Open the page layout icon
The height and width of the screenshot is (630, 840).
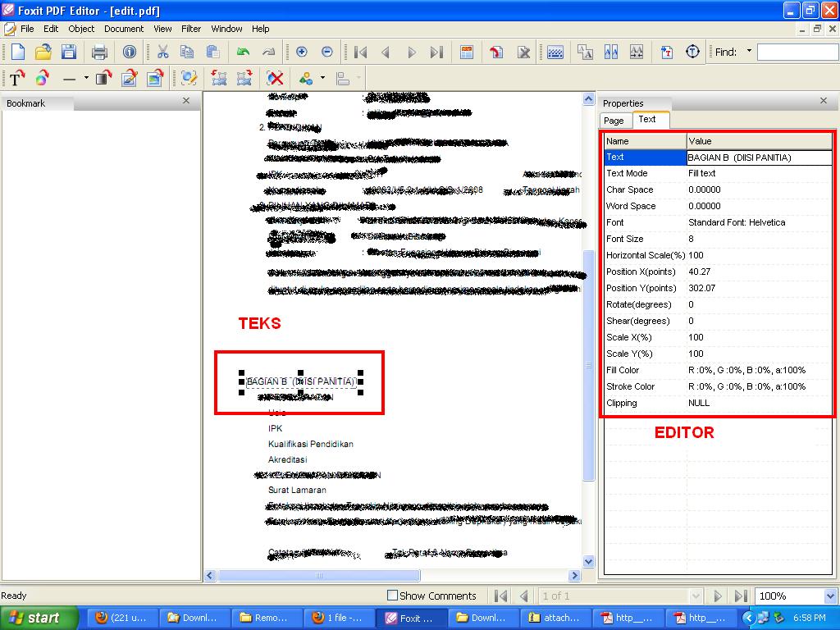[467, 52]
